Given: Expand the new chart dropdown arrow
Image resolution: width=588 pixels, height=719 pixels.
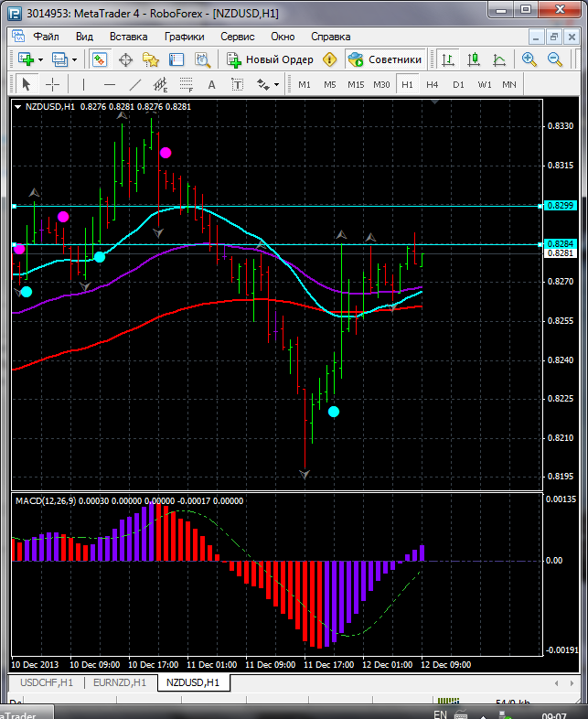Looking at the screenshot, I should click(x=41, y=59).
